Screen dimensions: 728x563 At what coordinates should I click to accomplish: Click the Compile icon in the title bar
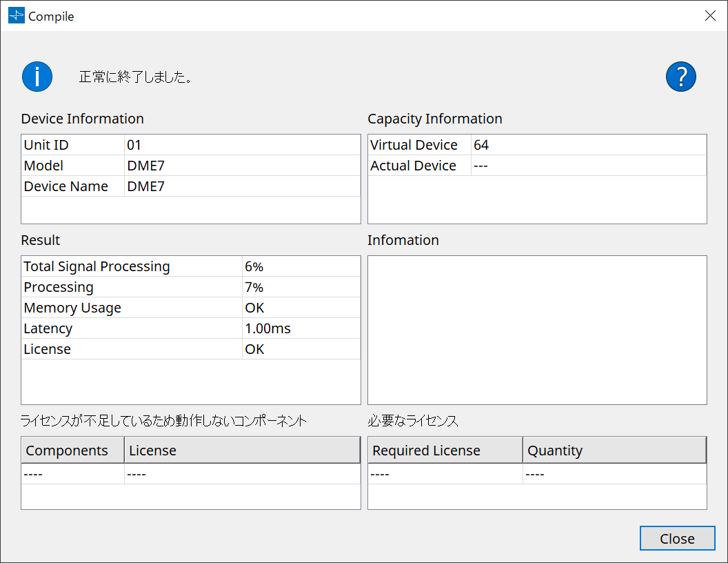(x=16, y=15)
